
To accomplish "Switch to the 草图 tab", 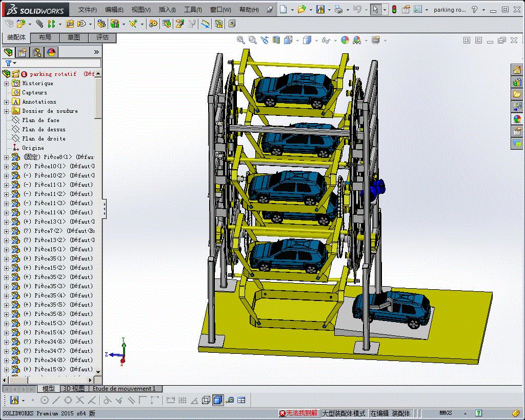I will pos(74,37).
